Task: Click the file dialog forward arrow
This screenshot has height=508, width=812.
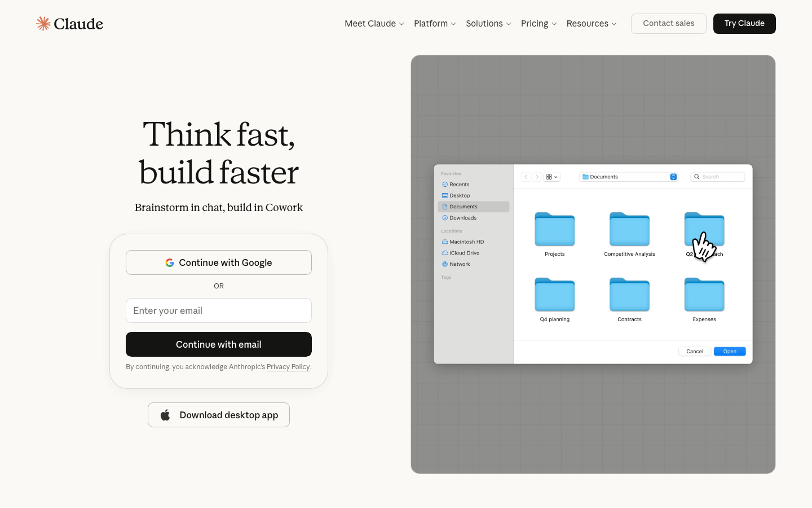Action: 537,177
